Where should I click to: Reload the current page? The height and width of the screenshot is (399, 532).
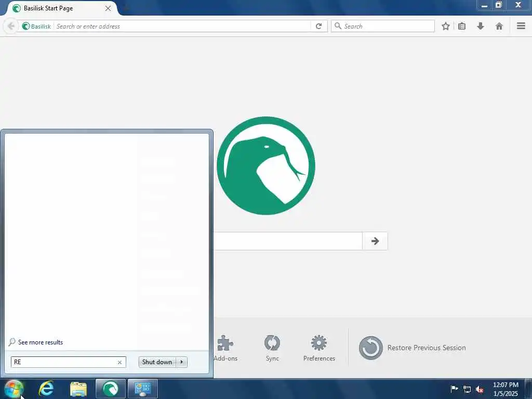[318, 26]
